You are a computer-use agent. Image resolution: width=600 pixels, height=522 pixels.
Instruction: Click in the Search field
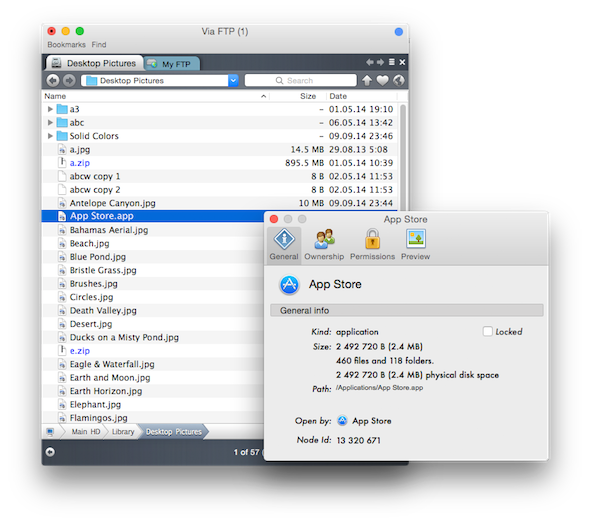pyautogui.click(x=300, y=80)
